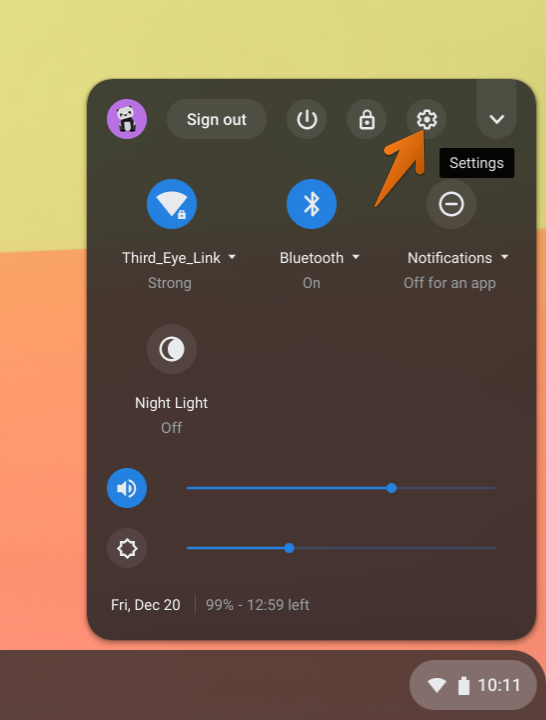Toggle Do Not Disturb notifications button
This screenshot has height=720, width=546.
click(x=451, y=204)
